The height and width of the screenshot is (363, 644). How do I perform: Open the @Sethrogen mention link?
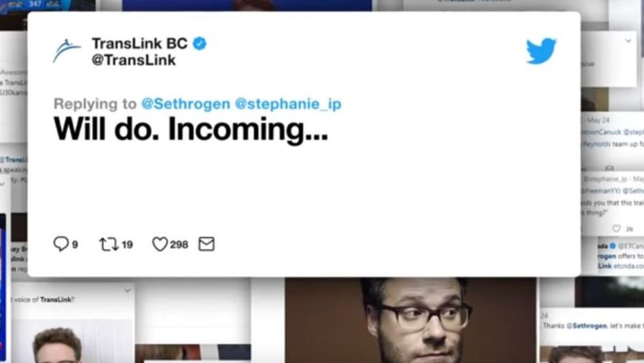(185, 104)
